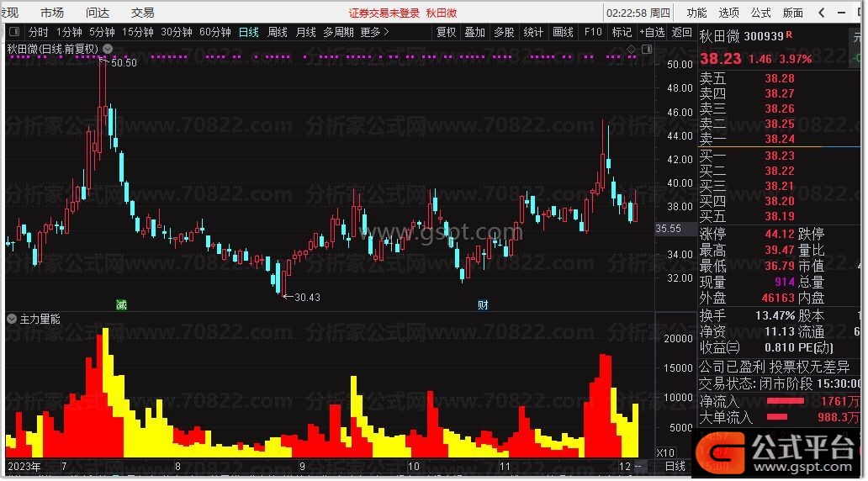The height and width of the screenshot is (481, 868).
Task: Select the 15分钟 period
Action: [138, 32]
